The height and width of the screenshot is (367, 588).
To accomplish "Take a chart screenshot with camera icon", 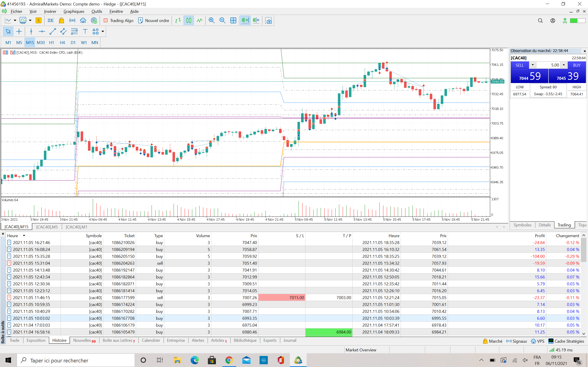I will [268, 21].
